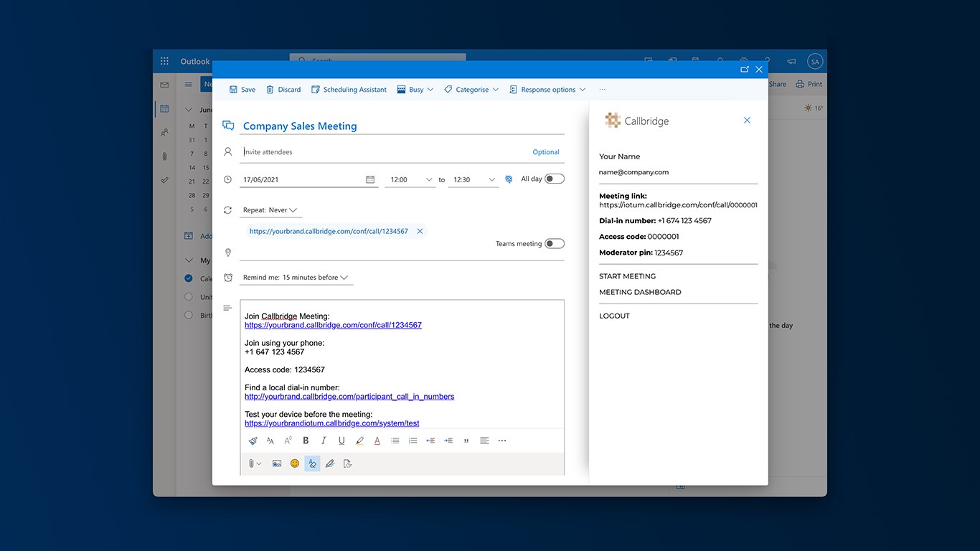The width and height of the screenshot is (980, 551).
Task: Close the Callbridge side panel
Action: [x=747, y=121]
